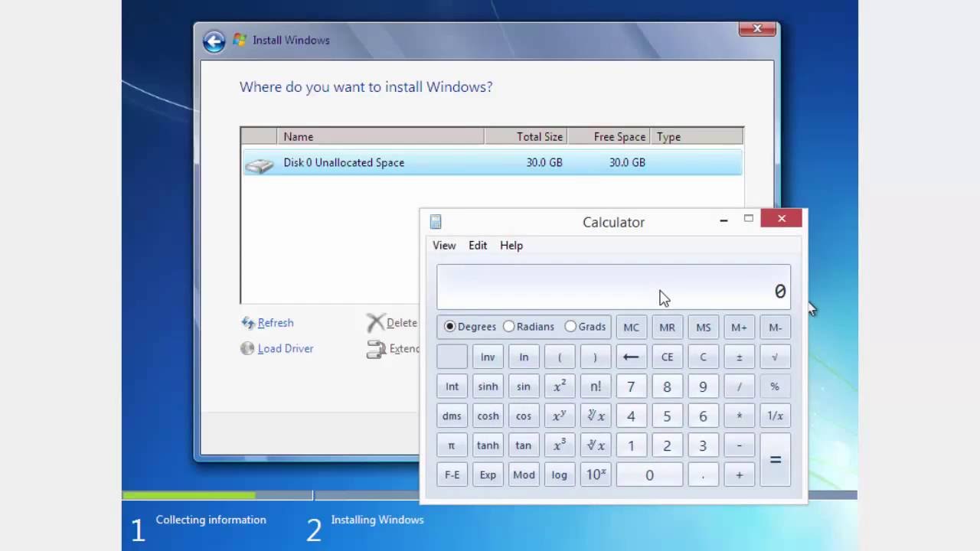Click the n! factorial button
This screenshot has height=551, width=980.
[595, 386]
